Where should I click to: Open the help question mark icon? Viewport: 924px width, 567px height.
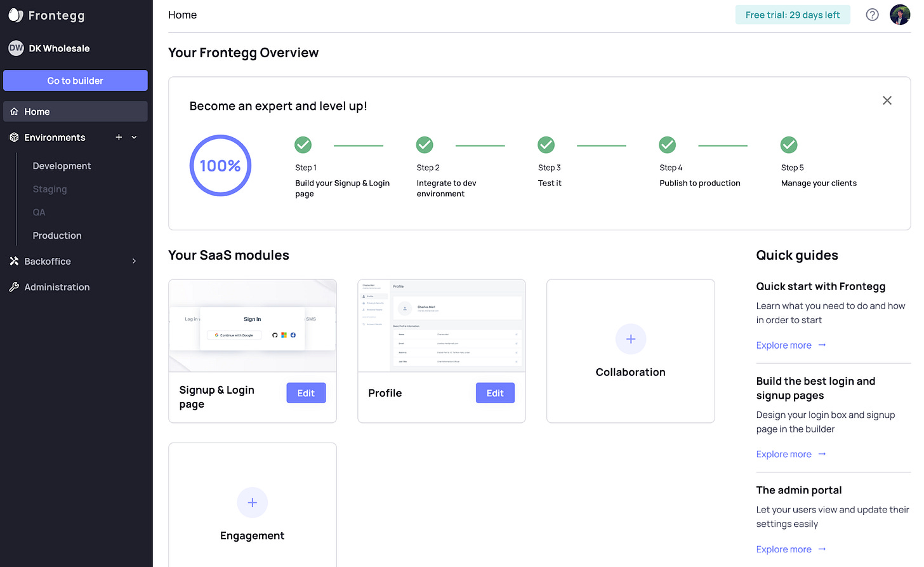[873, 15]
